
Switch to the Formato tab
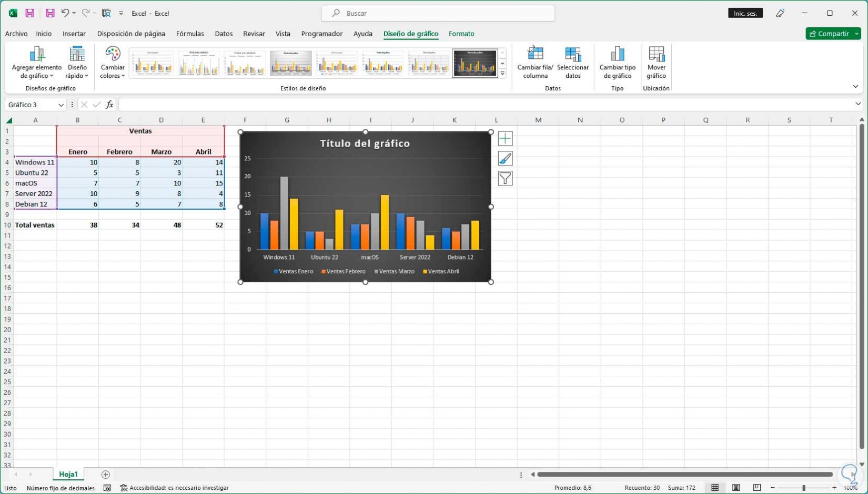pyautogui.click(x=461, y=34)
